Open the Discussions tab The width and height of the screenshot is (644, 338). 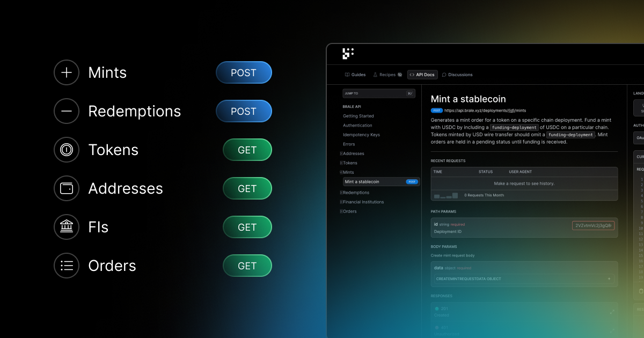coord(457,75)
